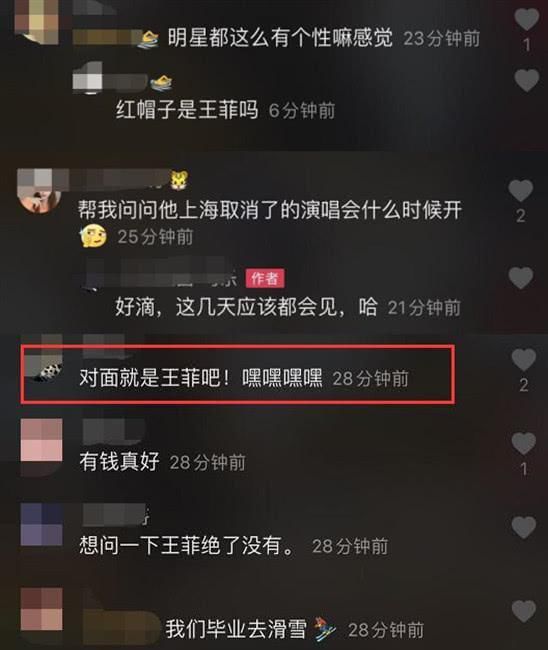548x650 pixels.
Task: Like the comment 我们毕业去滑雪
Action: click(524, 611)
